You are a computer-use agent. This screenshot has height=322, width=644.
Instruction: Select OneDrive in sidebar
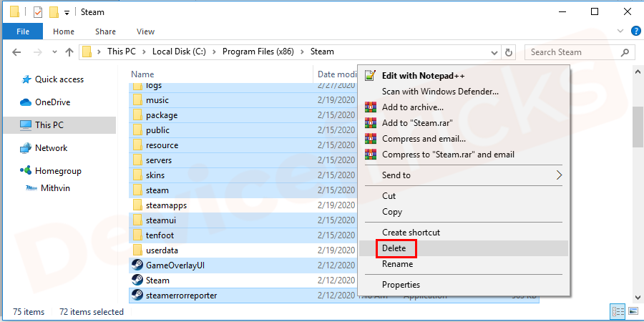[x=52, y=102]
